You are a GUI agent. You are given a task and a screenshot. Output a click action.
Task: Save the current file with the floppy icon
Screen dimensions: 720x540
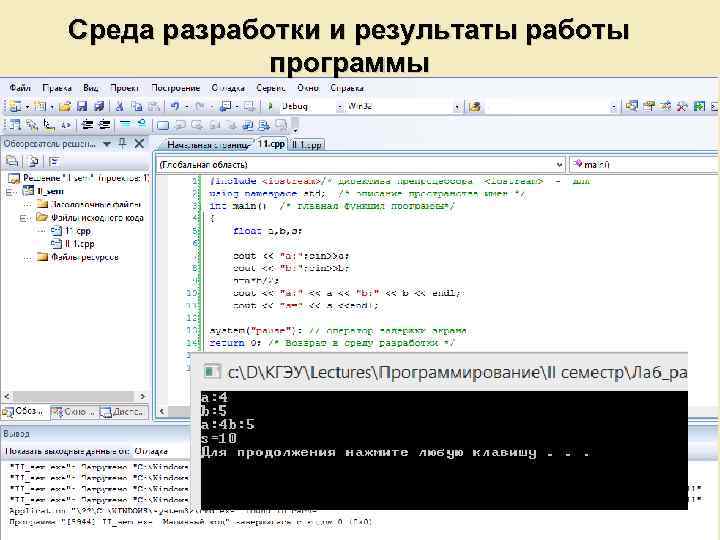click(82, 107)
